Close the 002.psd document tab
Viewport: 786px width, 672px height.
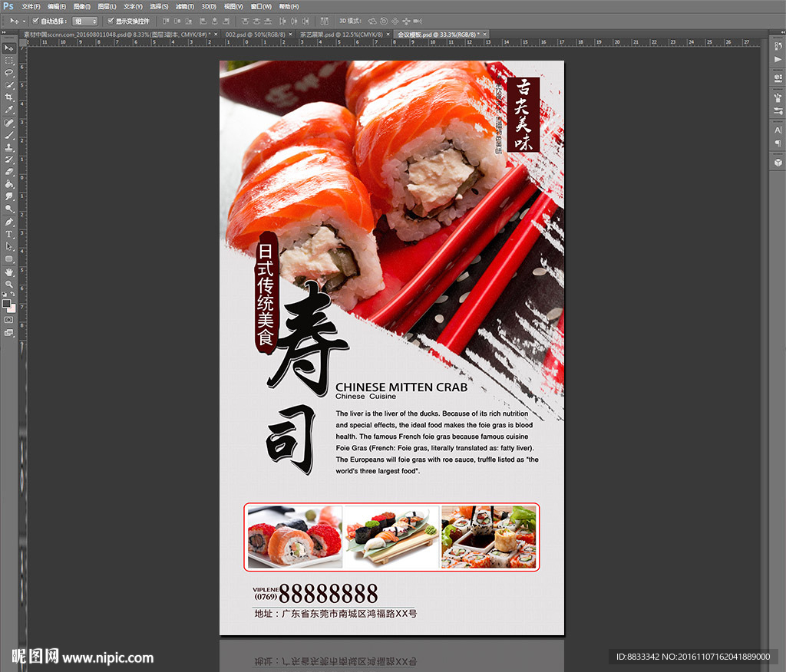tap(290, 35)
